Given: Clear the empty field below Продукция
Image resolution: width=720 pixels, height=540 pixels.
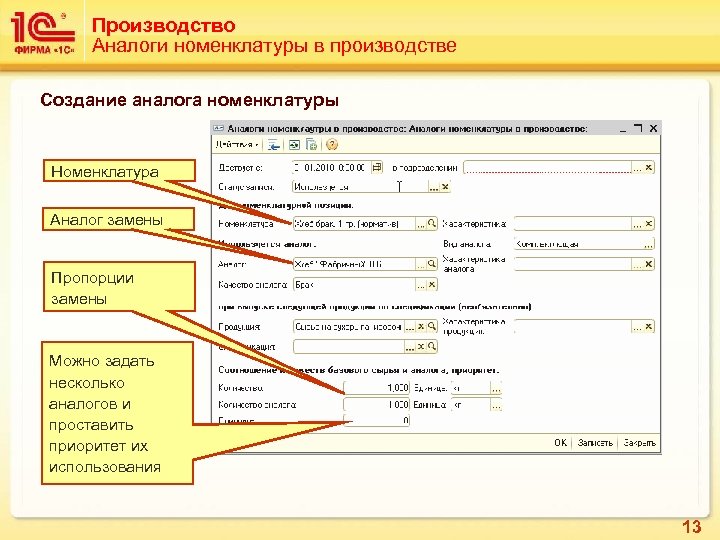Looking at the screenshot, I should pos(421,347).
